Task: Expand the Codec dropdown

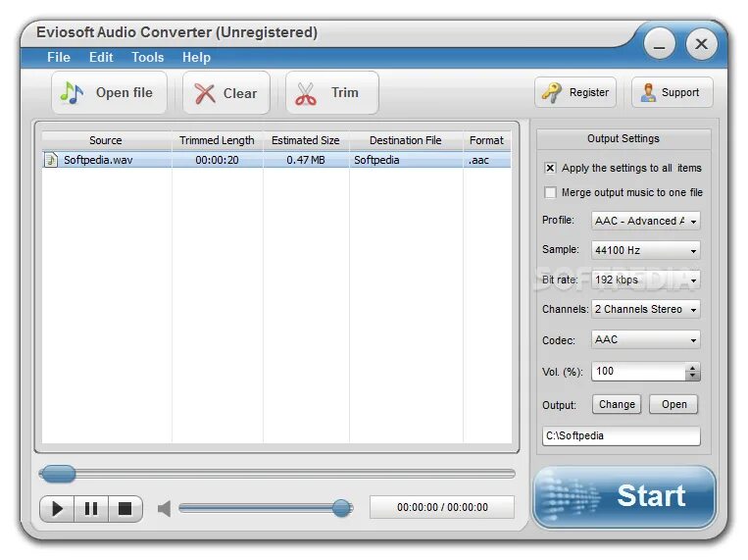Action: (x=646, y=340)
